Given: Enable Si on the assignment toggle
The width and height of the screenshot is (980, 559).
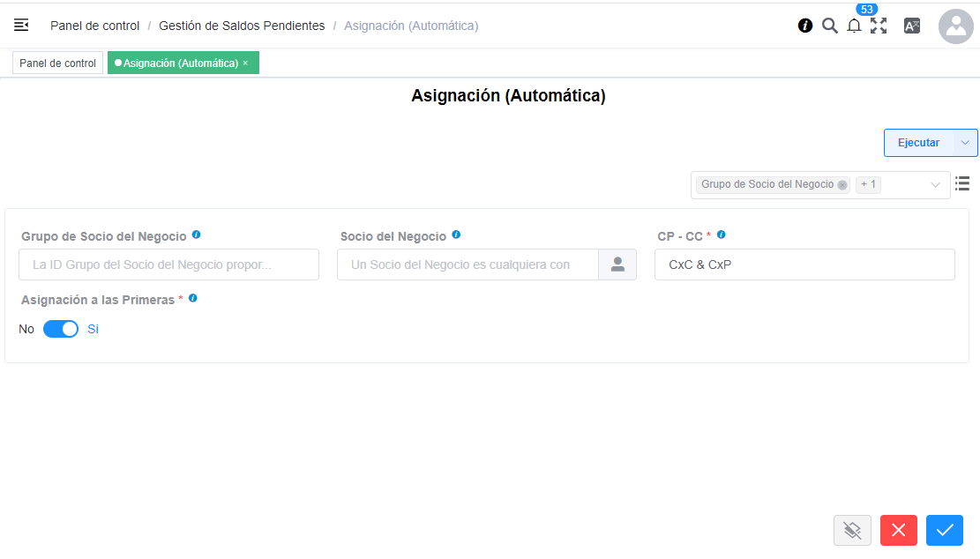Looking at the screenshot, I should point(92,328).
